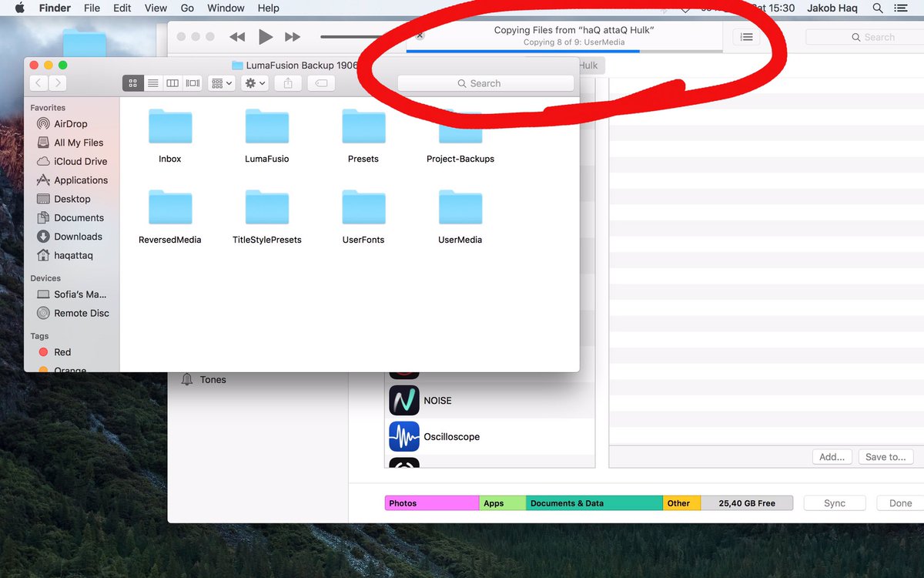Image resolution: width=924 pixels, height=578 pixels.
Task: Click the Apps storage segment
Action: coord(503,503)
